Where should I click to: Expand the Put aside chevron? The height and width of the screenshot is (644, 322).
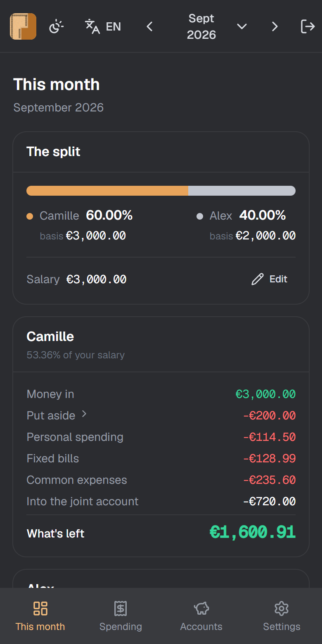pos(84,414)
